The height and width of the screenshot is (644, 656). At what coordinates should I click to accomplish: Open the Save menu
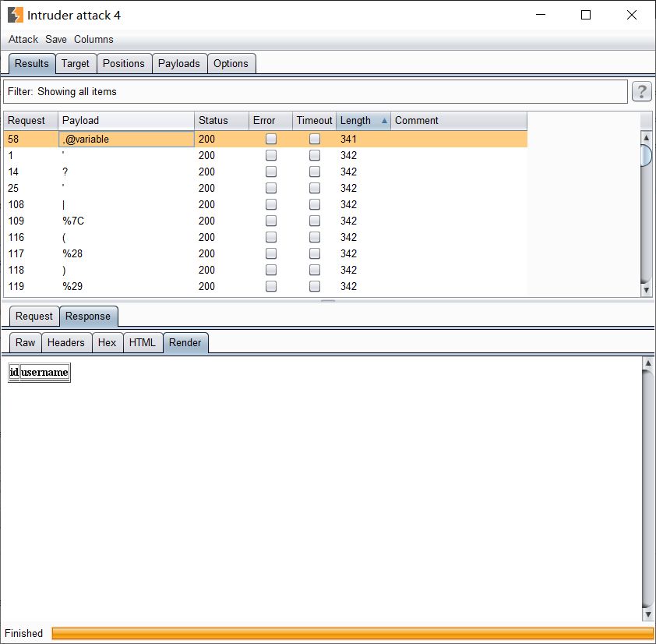click(x=56, y=39)
